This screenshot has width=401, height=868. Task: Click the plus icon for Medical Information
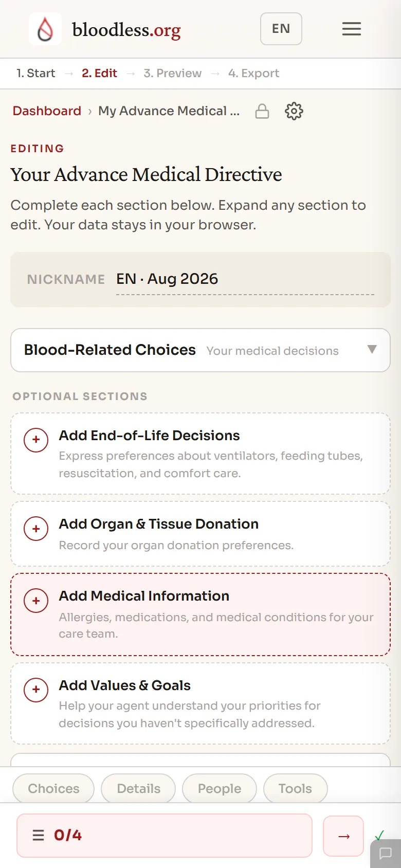point(36,601)
